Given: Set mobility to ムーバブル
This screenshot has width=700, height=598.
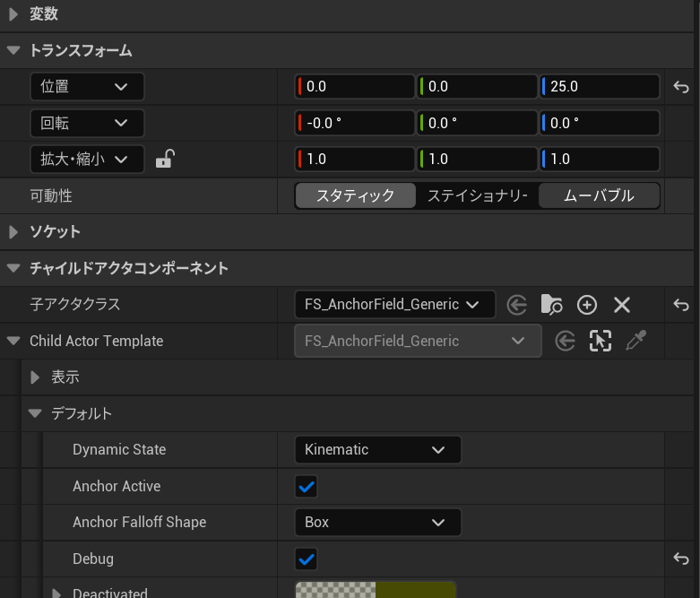Looking at the screenshot, I should pyautogui.click(x=599, y=195).
